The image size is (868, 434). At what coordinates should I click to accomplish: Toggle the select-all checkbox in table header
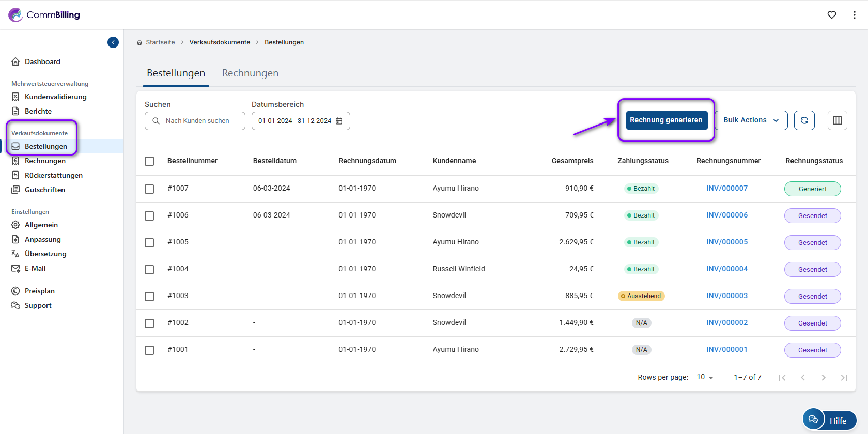[149, 161]
